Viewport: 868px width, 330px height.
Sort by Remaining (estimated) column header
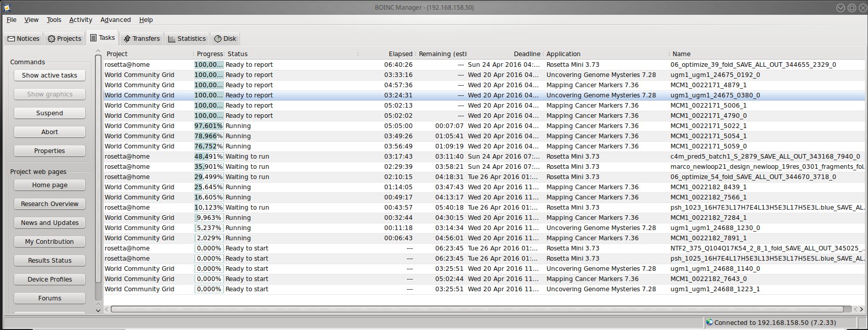pos(441,54)
